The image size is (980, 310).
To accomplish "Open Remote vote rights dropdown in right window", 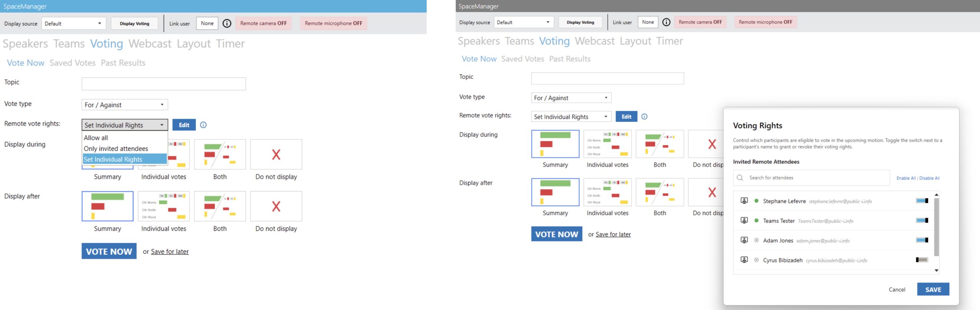I will 571,117.
